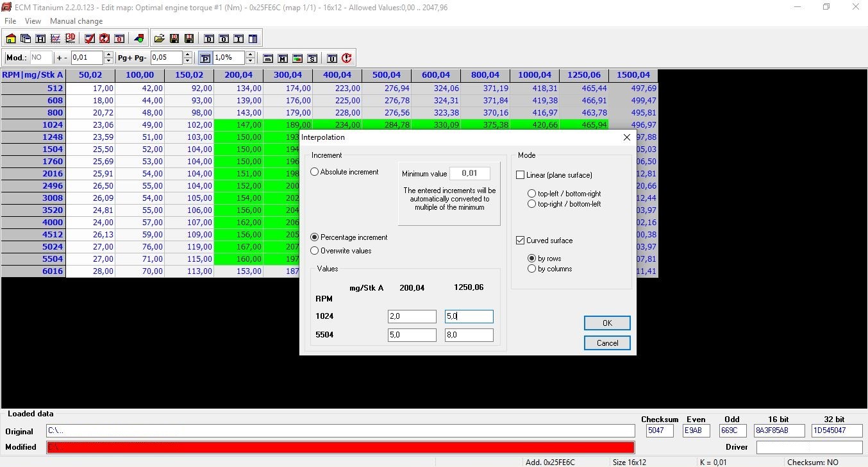Increase the 0,05 Pg value with stepper

187,55
